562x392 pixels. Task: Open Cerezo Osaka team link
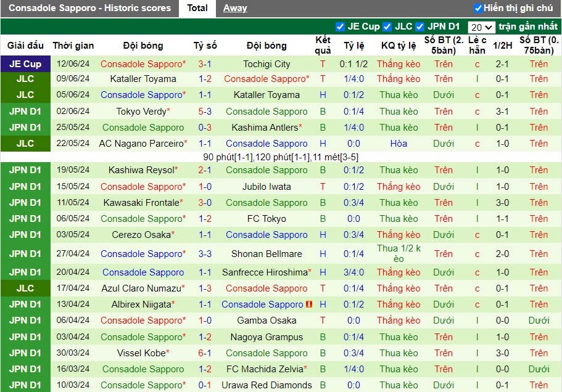click(141, 235)
